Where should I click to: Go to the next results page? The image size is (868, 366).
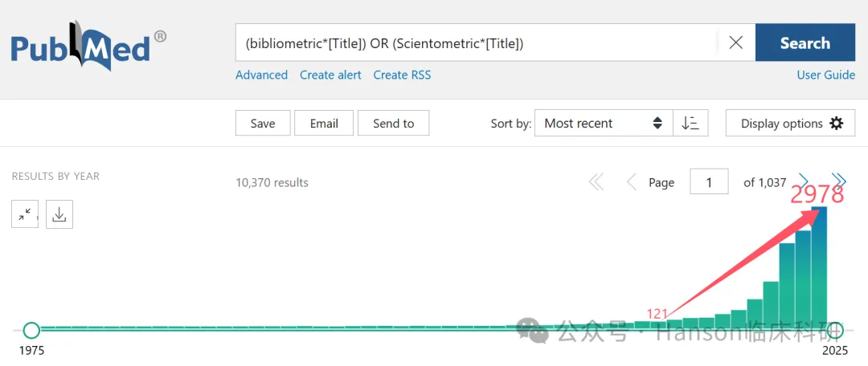click(804, 181)
